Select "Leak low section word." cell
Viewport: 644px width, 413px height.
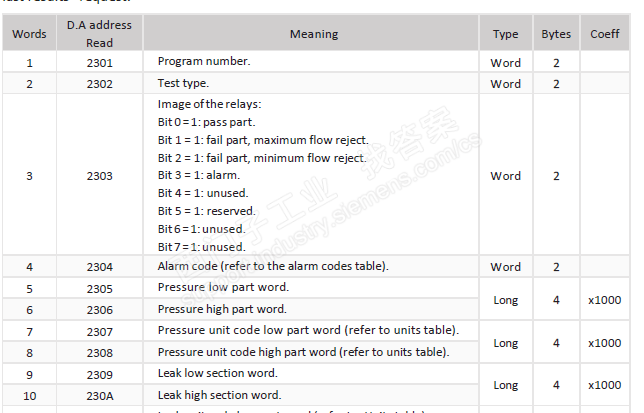pos(215,374)
